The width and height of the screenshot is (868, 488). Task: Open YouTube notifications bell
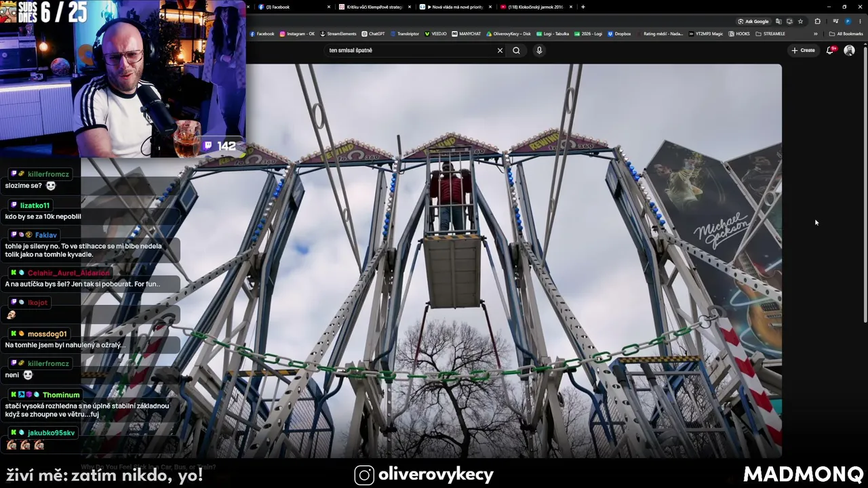pos(830,50)
